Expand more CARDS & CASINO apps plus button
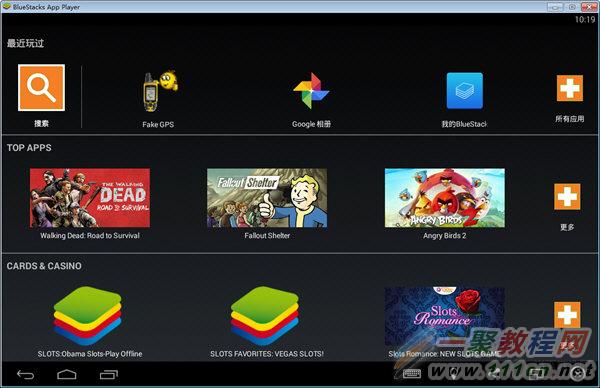This screenshot has height=388, width=600. click(x=567, y=315)
